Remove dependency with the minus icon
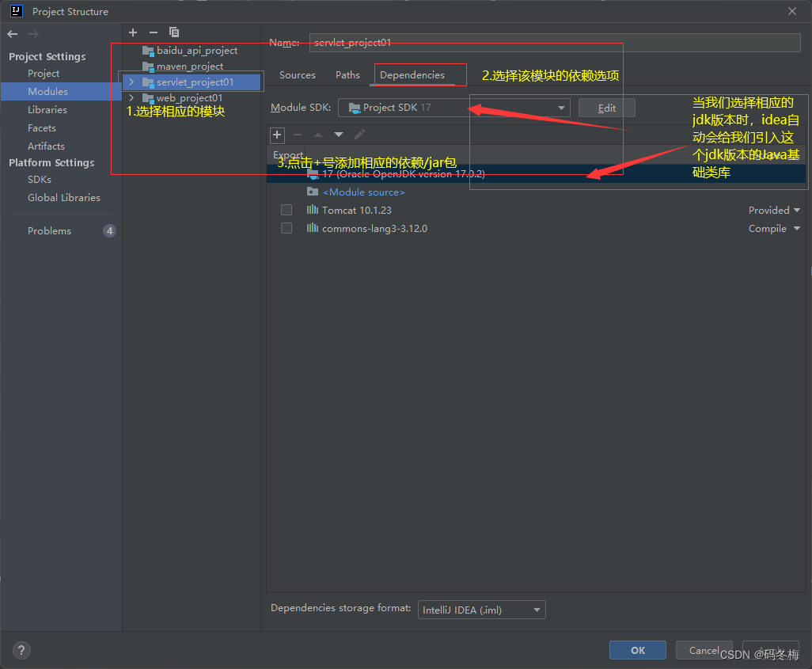 [x=298, y=135]
